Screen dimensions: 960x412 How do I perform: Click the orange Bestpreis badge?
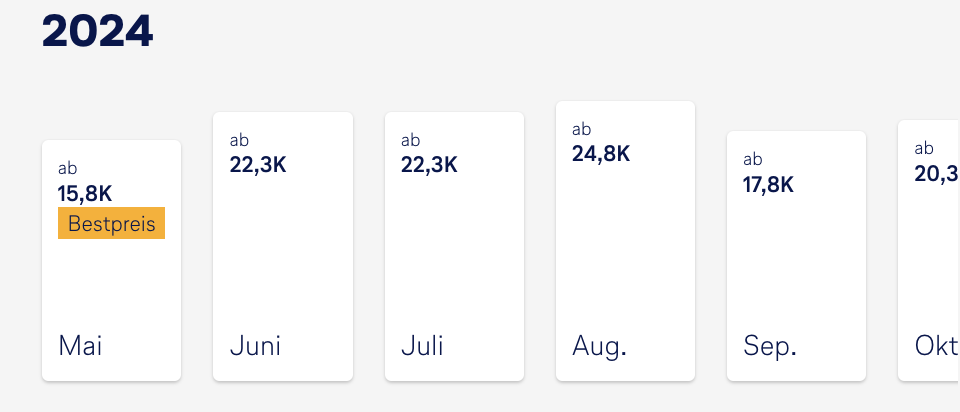111,224
